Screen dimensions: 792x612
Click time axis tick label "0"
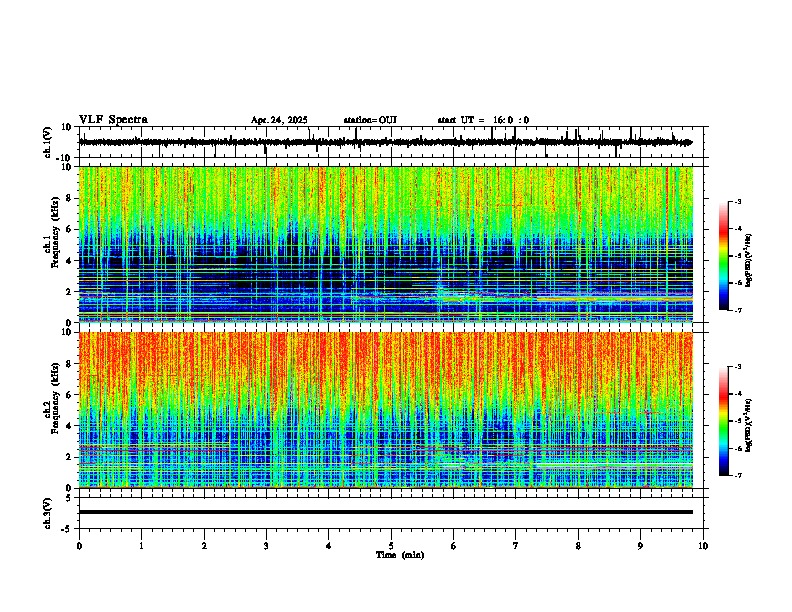pyautogui.click(x=79, y=546)
